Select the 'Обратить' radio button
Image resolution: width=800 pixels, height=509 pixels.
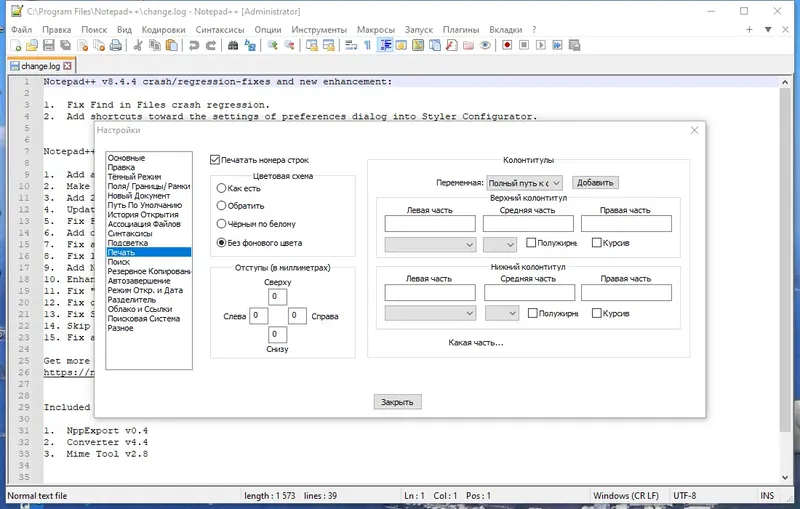(221, 206)
